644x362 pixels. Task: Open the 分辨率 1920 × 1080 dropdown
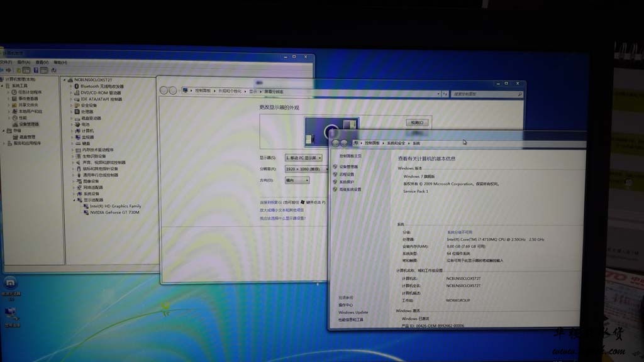point(306,168)
